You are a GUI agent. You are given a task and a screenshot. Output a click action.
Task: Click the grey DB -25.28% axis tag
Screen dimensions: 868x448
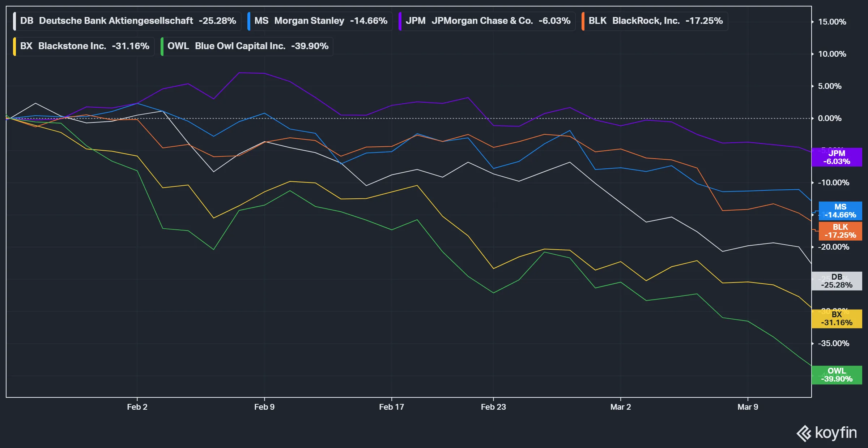coord(837,281)
